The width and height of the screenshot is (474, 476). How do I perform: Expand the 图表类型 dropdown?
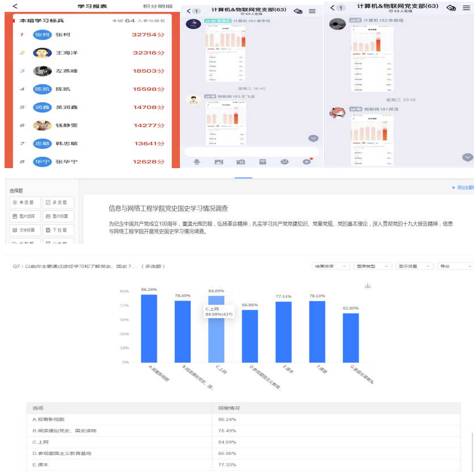pyautogui.click(x=372, y=266)
